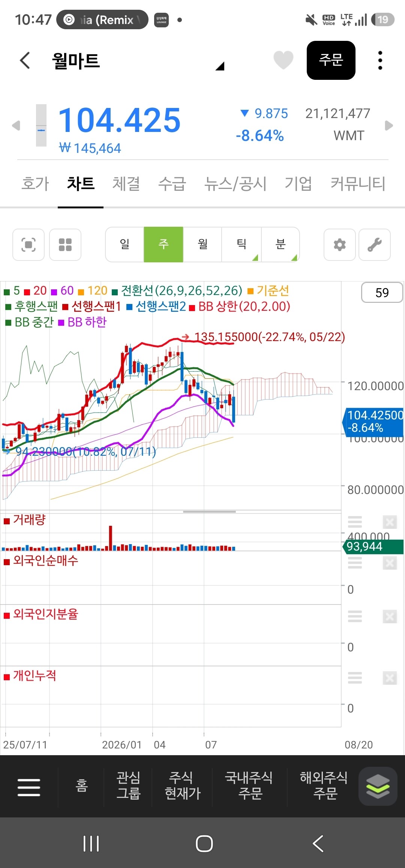Image resolution: width=405 pixels, height=868 pixels.
Task: Tap the 후행스팬 legend label
Action: 32,307
